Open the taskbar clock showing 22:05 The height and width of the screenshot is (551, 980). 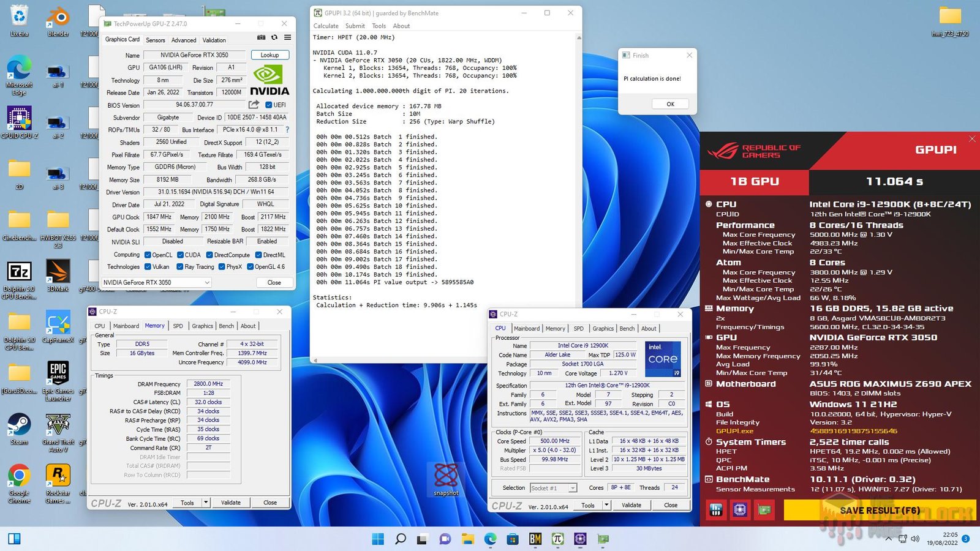[943, 539]
